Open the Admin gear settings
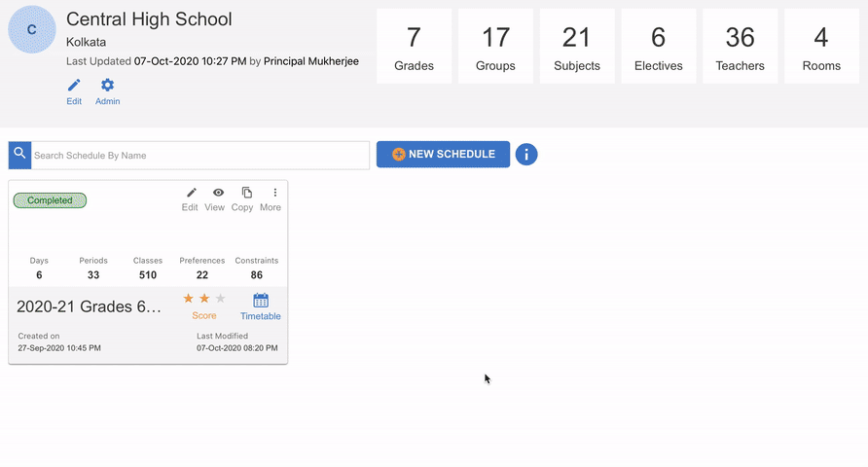Screen dimensions: 868x467 (107, 91)
